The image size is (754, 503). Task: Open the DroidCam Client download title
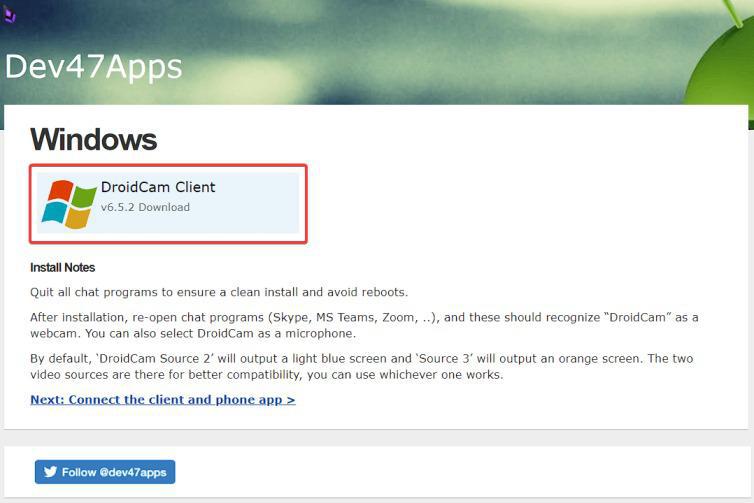tap(158, 187)
